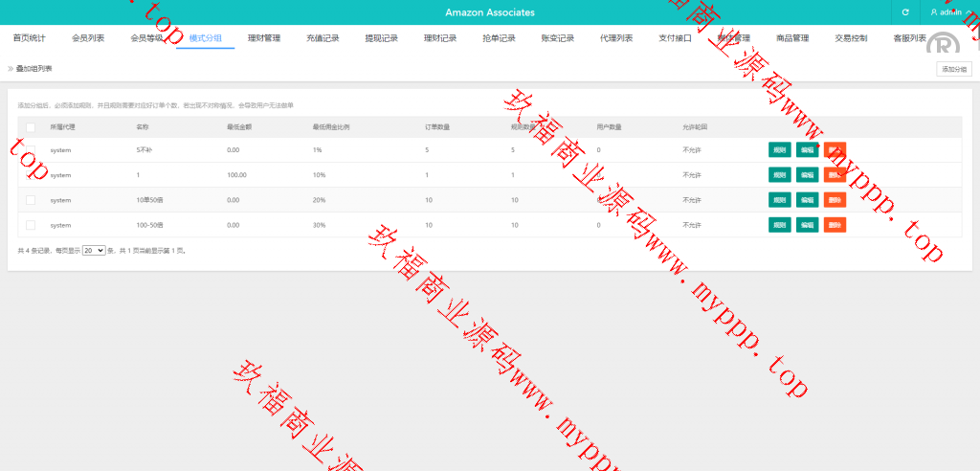Select the 商品管理 tab

pos(792,38)
